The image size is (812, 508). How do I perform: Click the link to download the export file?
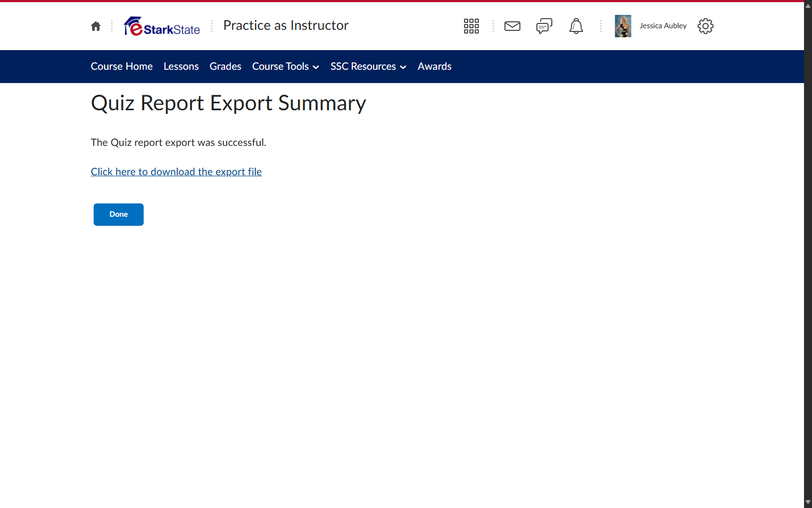pyautogui.click(x=176, y=172)
